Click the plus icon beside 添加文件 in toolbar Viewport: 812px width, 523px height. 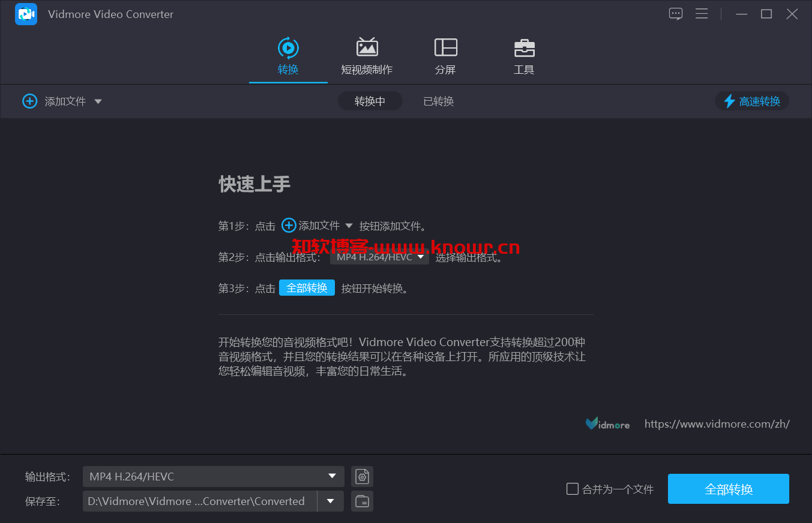pos(30,101)
